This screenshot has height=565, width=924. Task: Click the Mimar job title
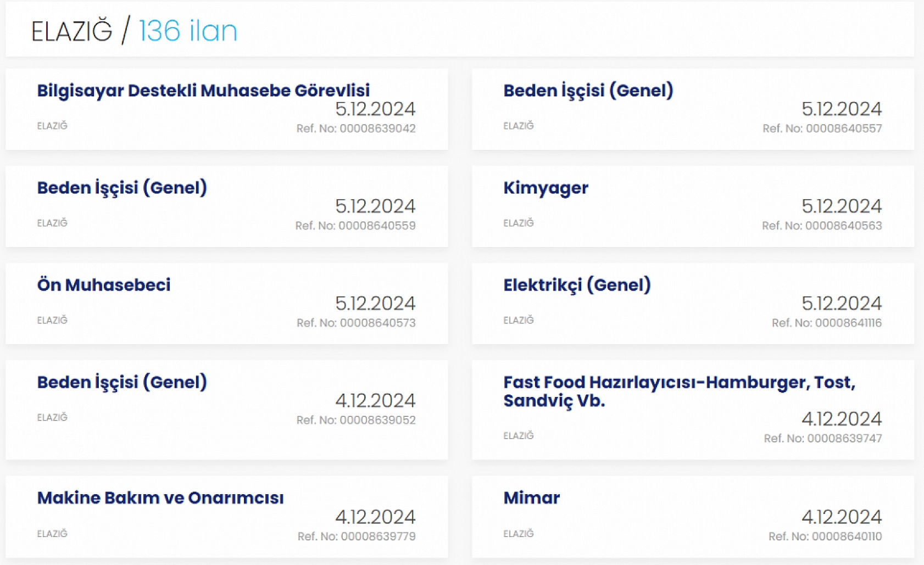point(531,498)
